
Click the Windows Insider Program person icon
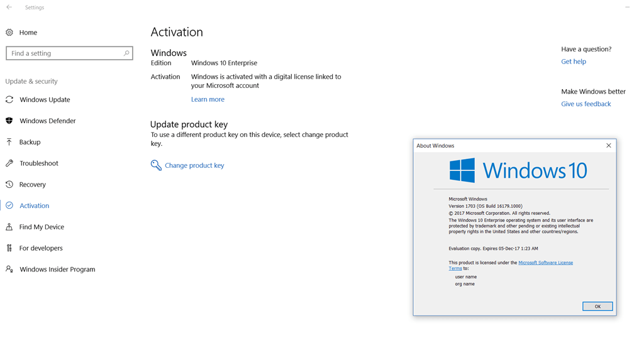pos(9,269)
